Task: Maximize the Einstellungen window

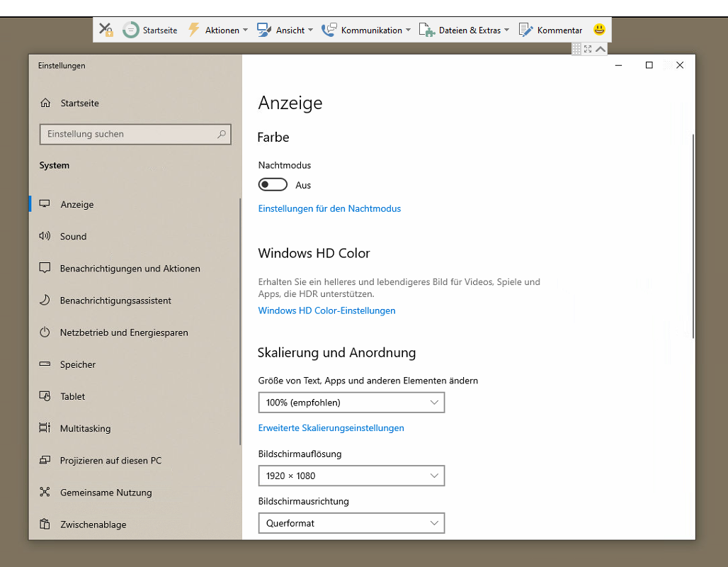Action: coord(649,65)
